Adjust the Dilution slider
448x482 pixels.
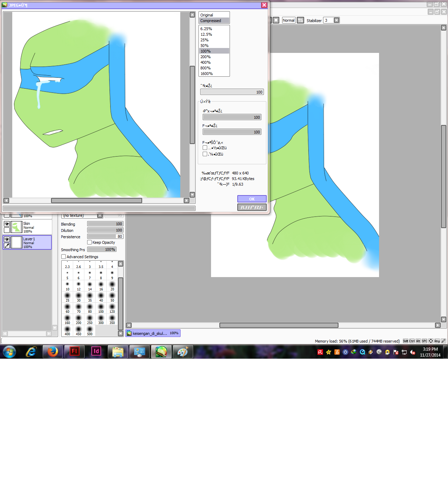point(105,230)
